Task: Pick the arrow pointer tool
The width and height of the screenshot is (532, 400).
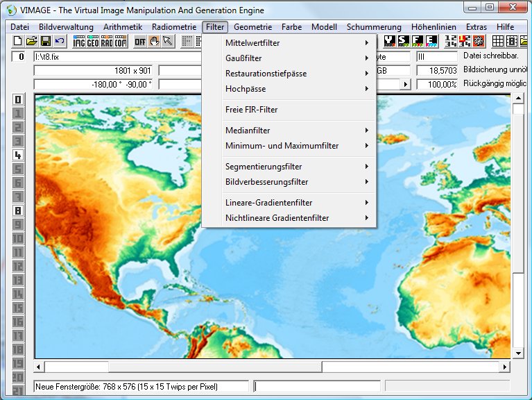Action: [167, 42]
